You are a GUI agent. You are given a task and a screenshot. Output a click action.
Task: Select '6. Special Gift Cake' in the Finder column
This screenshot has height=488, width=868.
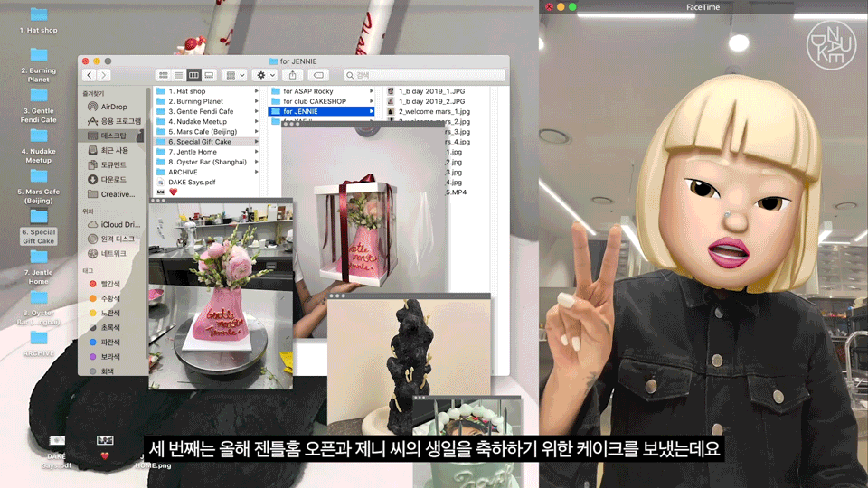[206, 142]
